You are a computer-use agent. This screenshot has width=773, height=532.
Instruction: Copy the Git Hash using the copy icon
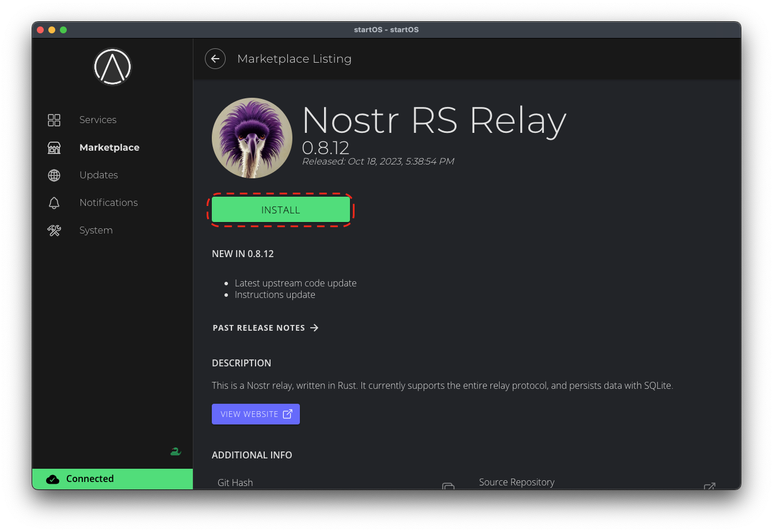tap(448, 487)
